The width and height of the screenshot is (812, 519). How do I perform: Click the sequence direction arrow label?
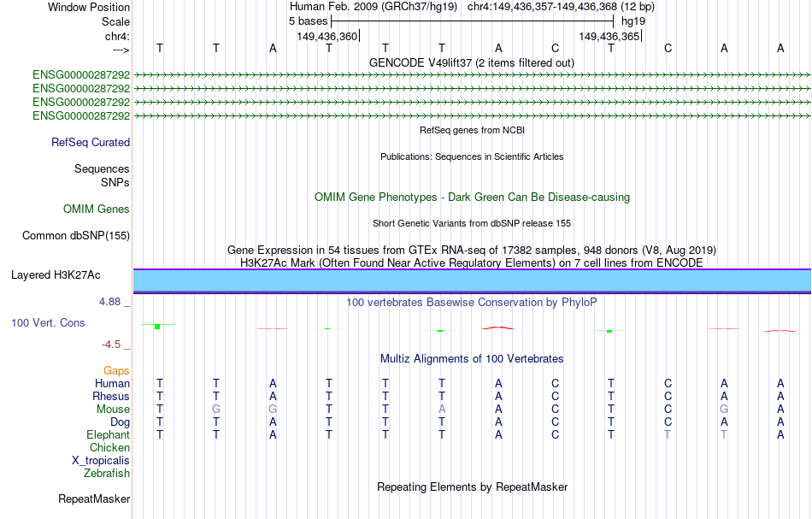click(121, 50)
